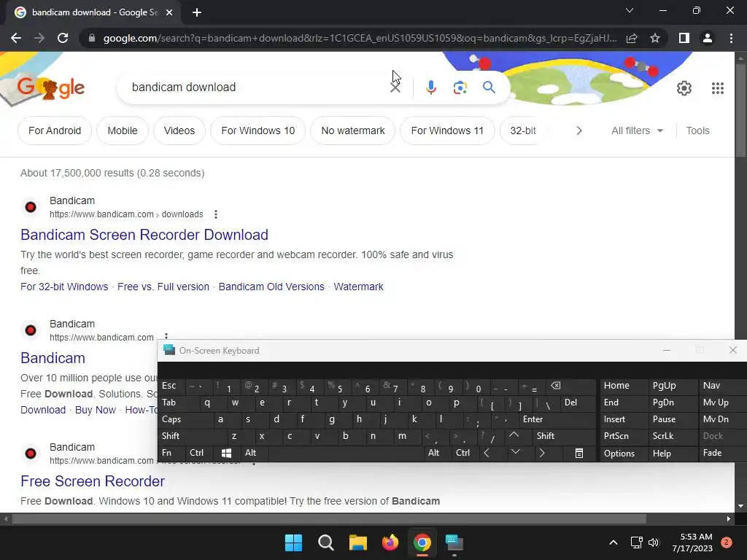Click the Chrome forward arrow
The width and height of the screenshot is (747, 560).
click(x=39, y=38)
